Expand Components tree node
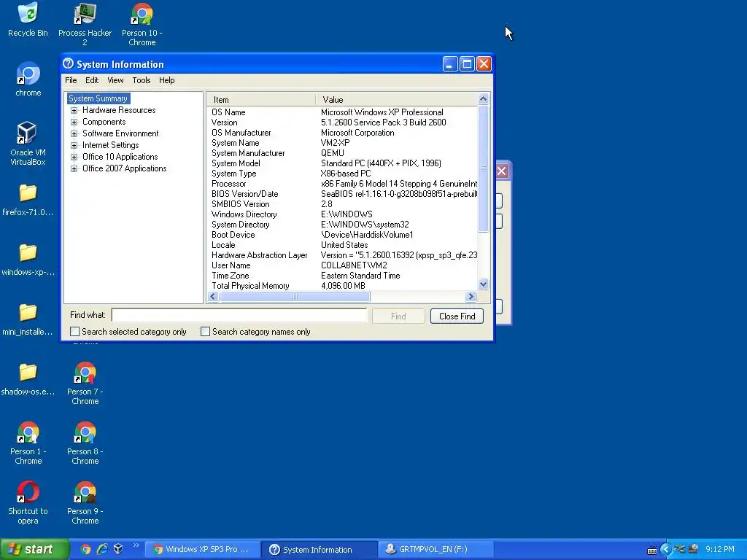The image size is (747, 560). [74, 122]
